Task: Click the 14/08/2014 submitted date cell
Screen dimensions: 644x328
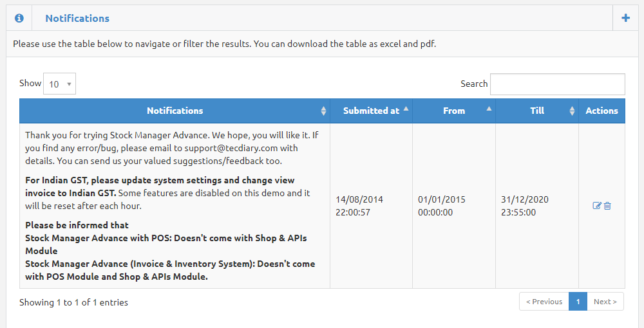Action: pyautogui.click(x=359, y=206)
